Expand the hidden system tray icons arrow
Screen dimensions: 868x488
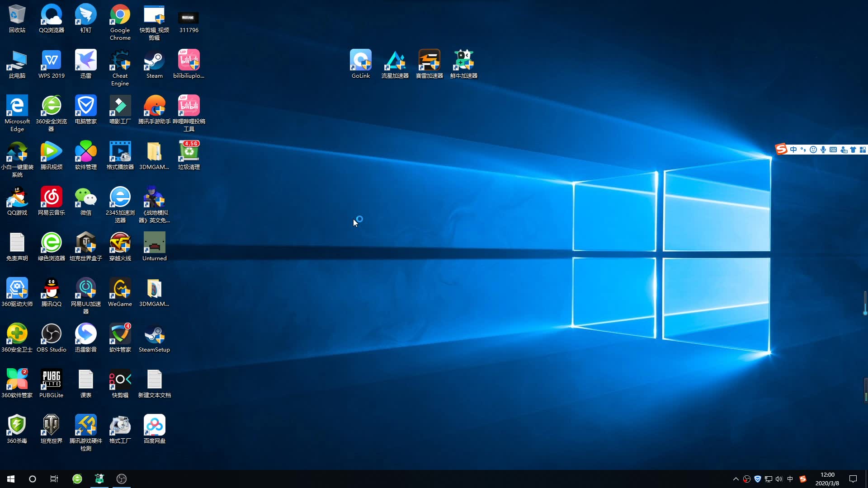(x=736, y=479)
